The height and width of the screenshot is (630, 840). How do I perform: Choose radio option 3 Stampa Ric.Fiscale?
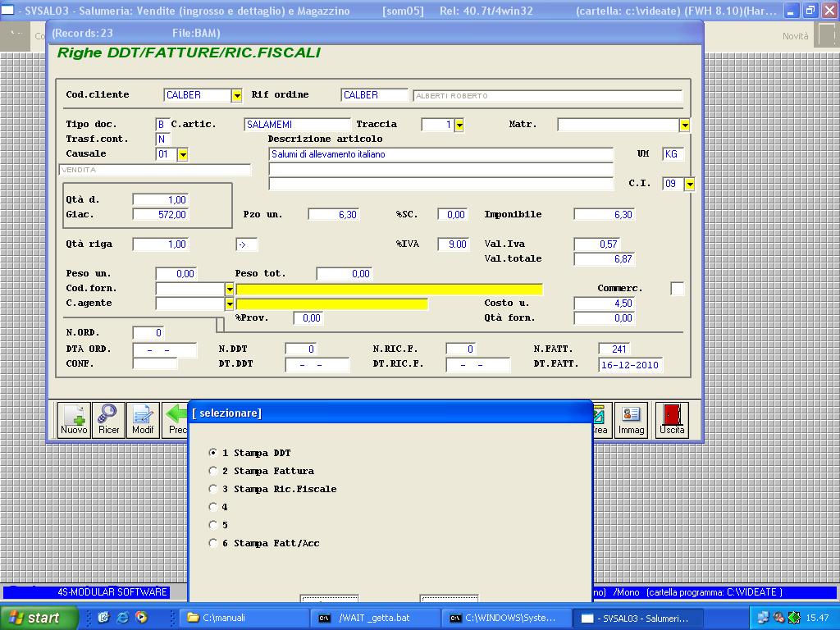point(213,489)
